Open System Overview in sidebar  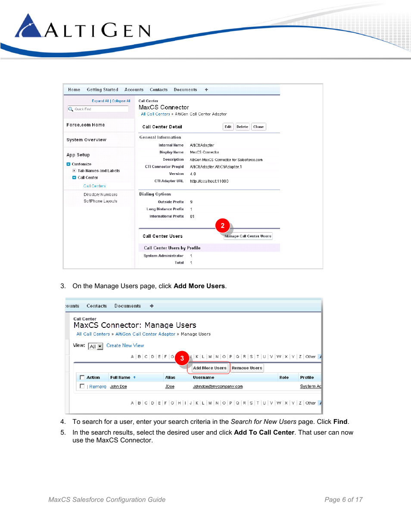86,140
